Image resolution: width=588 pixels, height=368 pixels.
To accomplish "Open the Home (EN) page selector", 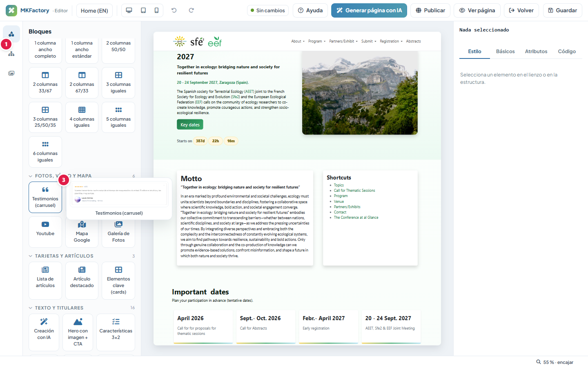I will pyautogui.click(x=94, y=11).
